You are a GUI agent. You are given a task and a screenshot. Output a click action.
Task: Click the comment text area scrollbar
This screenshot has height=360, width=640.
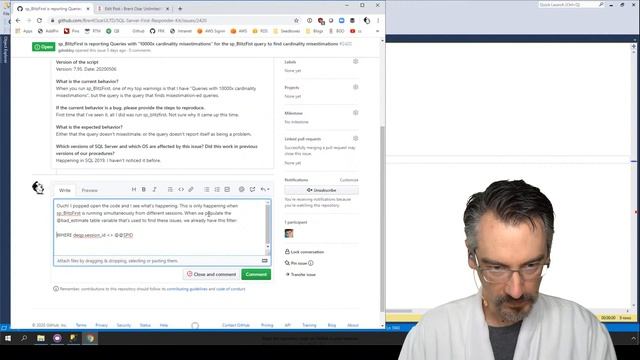point(268,224)
